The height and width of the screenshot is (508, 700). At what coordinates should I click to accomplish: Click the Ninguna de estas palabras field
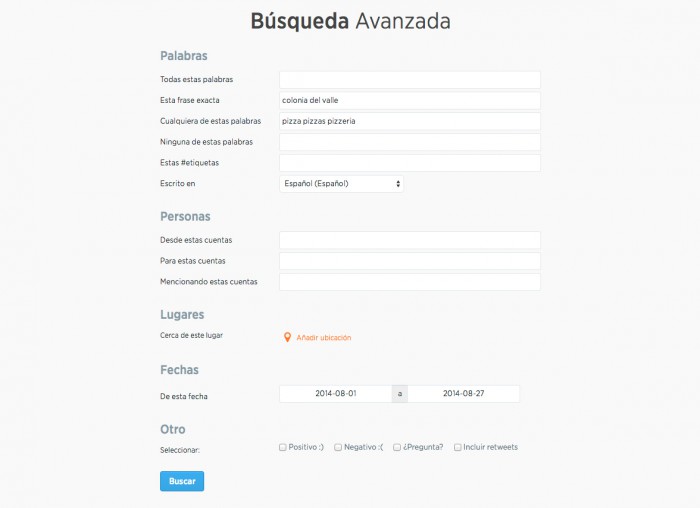coord(409,142)
